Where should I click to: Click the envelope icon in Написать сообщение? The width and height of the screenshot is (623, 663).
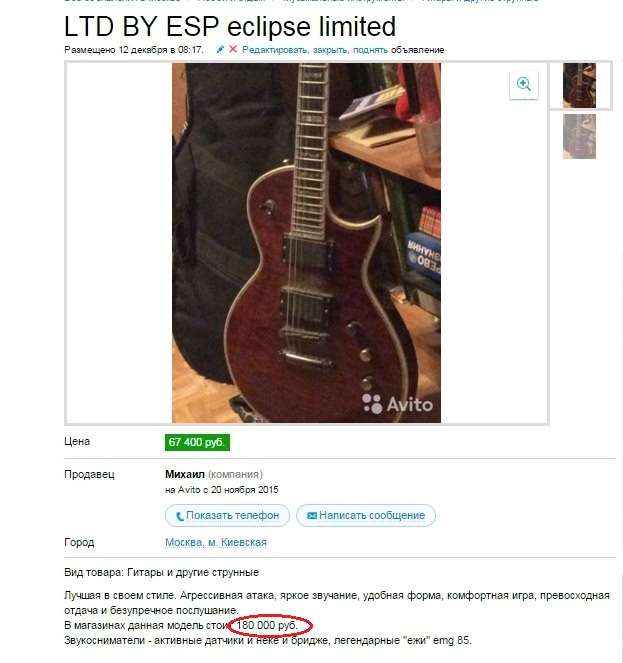coord(312,515)
